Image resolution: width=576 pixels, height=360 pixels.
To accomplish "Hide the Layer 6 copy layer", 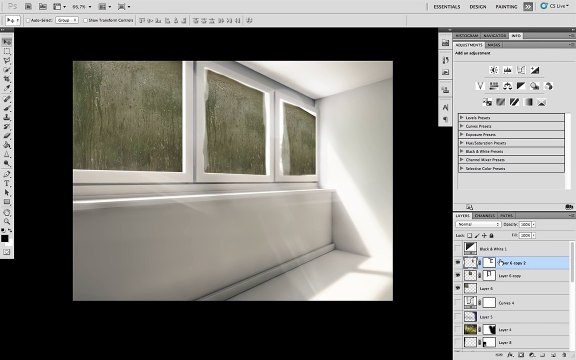I will [x=458, y=275].
